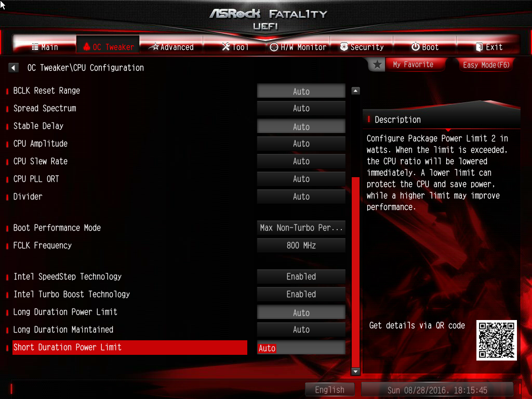This screenshot has width=532, height=399.
Task: Click the star favorite icon
Action: (x=377, y=64)
